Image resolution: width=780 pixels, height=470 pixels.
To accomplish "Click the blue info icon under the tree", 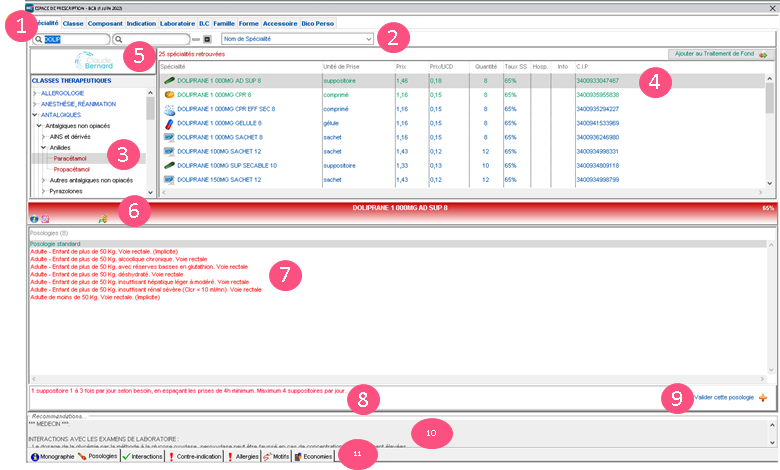I will pos(35,218).
